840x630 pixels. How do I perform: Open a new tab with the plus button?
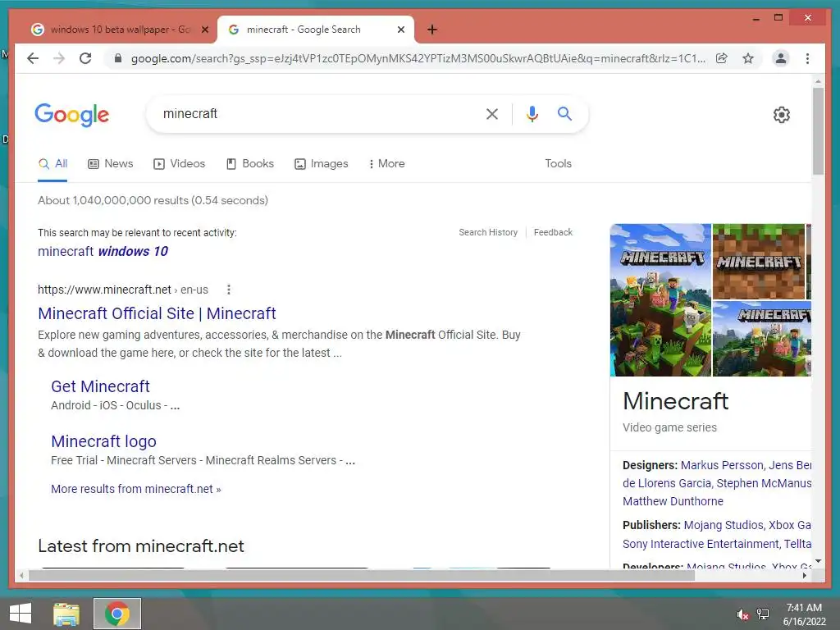432,30
